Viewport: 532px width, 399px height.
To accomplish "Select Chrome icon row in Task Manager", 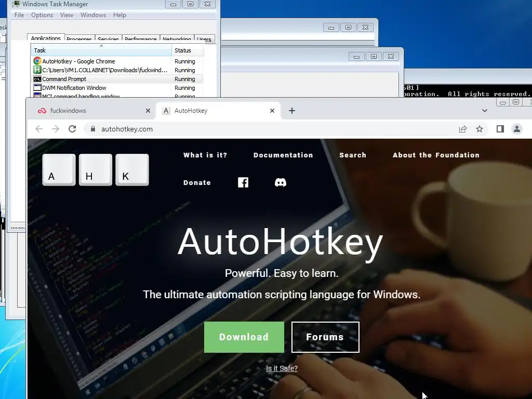I will coord(37,61).
